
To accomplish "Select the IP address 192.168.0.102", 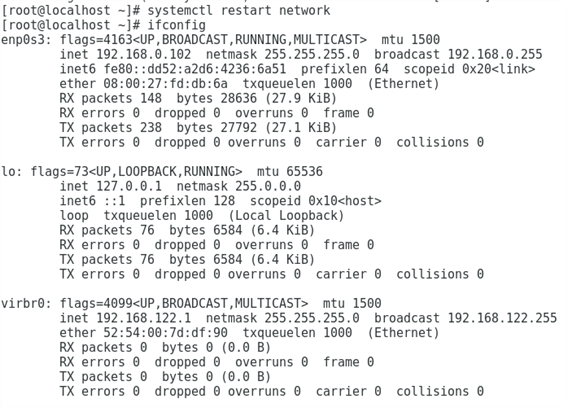I will coord(144,54).
